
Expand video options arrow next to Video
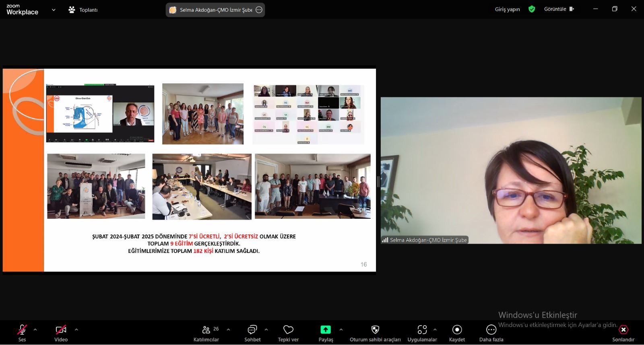click(76, 330)
